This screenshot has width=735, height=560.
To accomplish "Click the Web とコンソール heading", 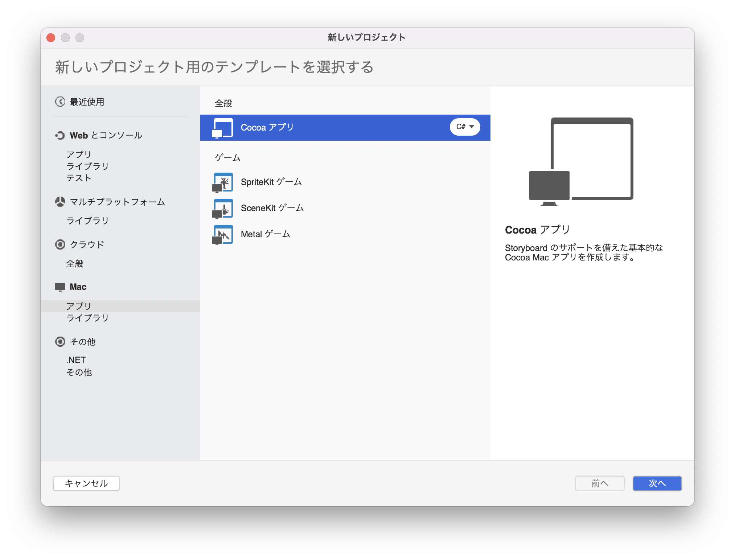I will 106,136.
